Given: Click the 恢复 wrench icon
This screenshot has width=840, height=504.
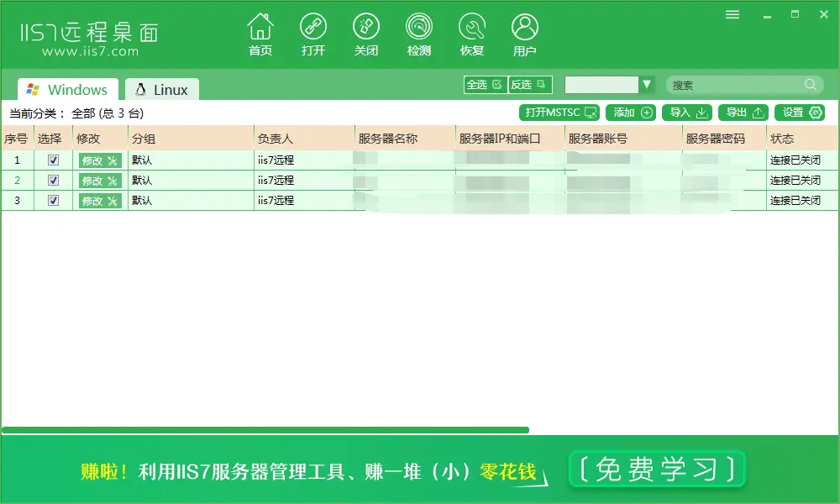Looking at the screenshot, I should tap(472, 34).
